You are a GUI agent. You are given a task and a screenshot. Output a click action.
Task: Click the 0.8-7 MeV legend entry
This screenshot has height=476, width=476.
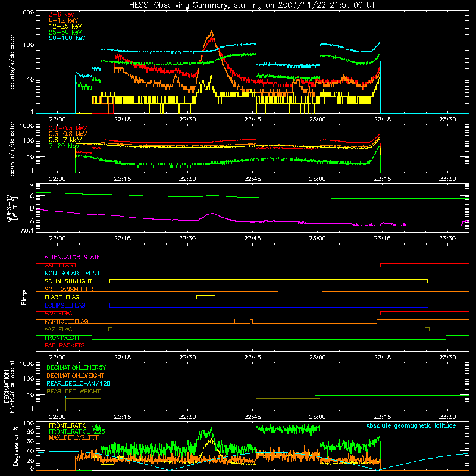coord(65,140)
